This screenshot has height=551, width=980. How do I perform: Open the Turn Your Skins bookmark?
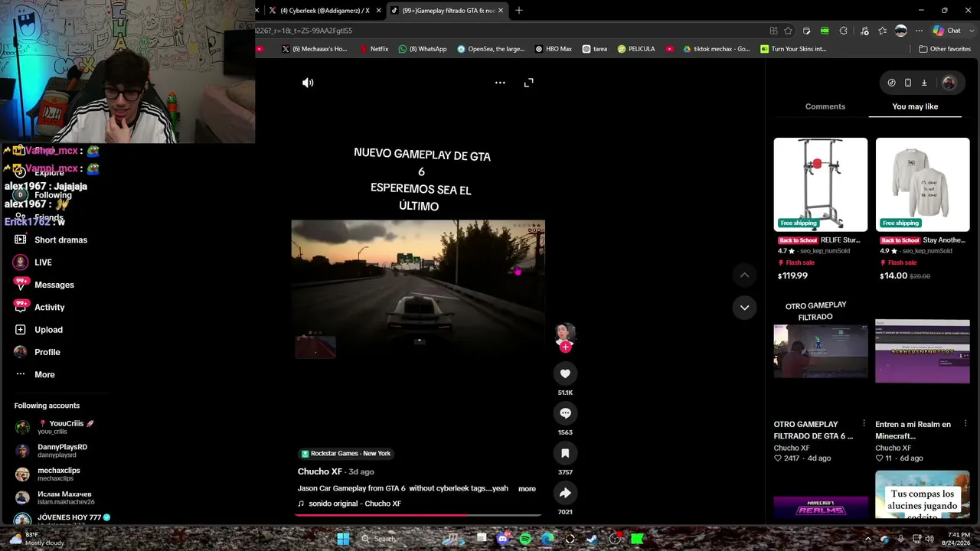(793, 49)
